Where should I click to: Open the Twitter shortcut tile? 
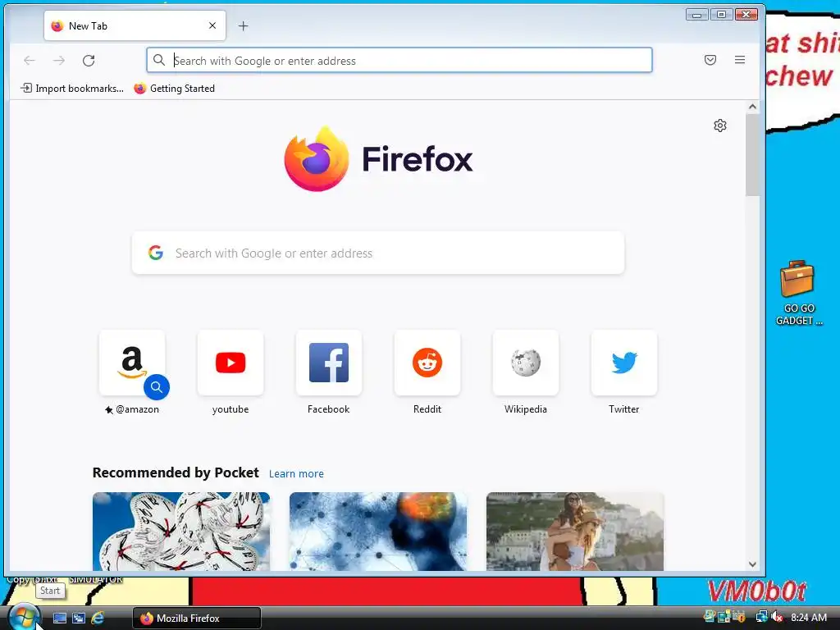[x=624, y=363]
